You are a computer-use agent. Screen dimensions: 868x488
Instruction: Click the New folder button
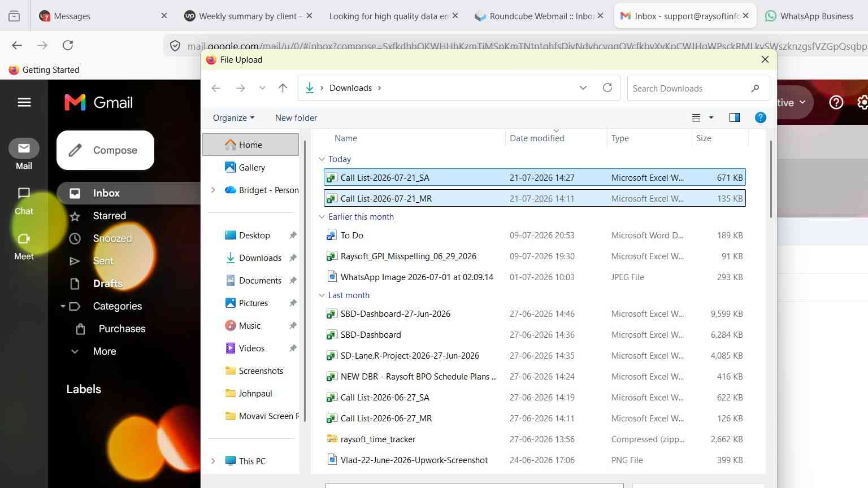296,117
